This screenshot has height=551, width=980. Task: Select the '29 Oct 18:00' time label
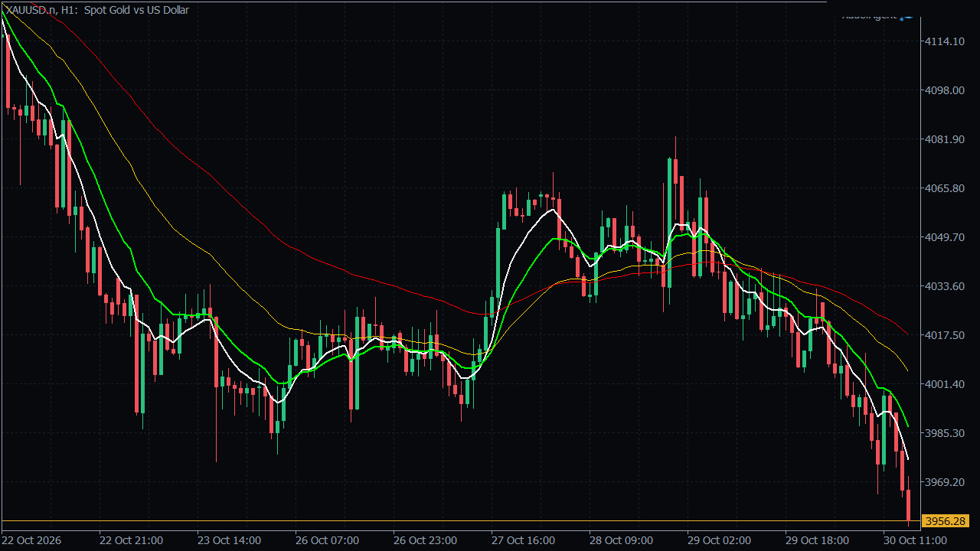(x=818, y=540)
